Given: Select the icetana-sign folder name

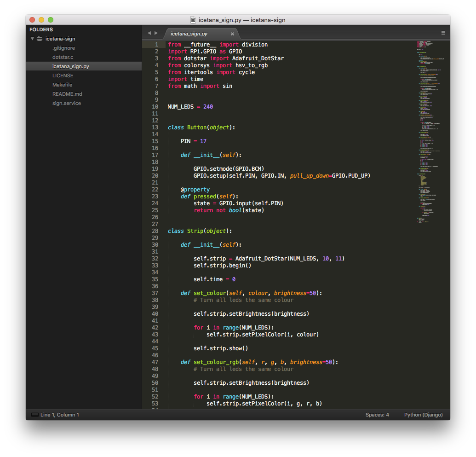Looking at the screenshot, I should [60, 39].
